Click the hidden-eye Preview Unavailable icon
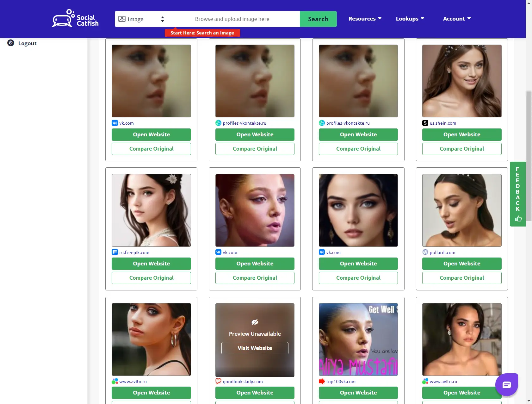 pyautogui.click(x=255, y=322)
